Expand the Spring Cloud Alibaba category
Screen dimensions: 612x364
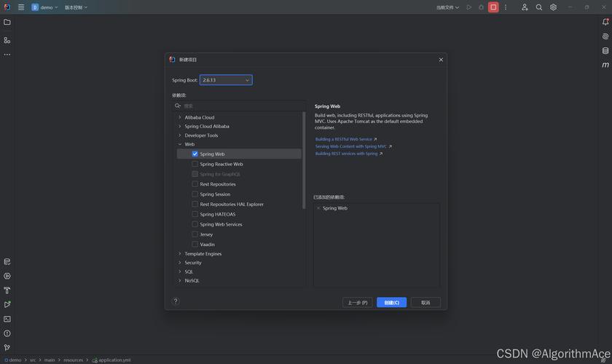pyautogui.click(x=179, y=127)
